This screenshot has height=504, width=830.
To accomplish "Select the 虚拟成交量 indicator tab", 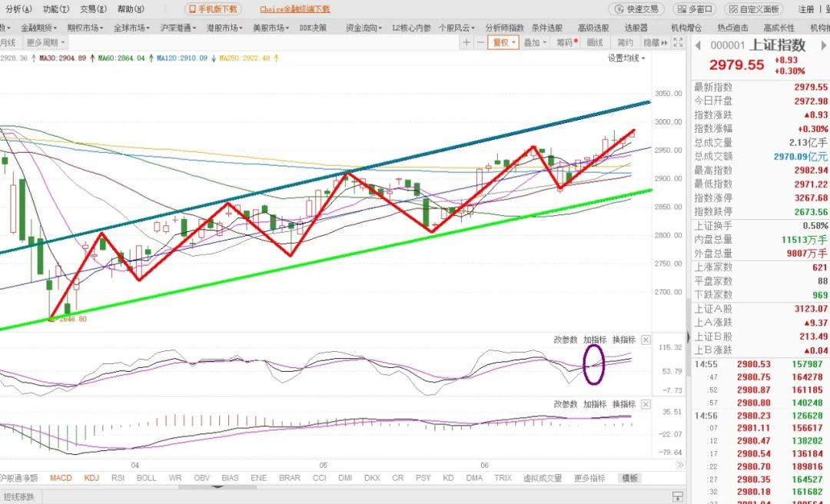I will click(543, 478).
